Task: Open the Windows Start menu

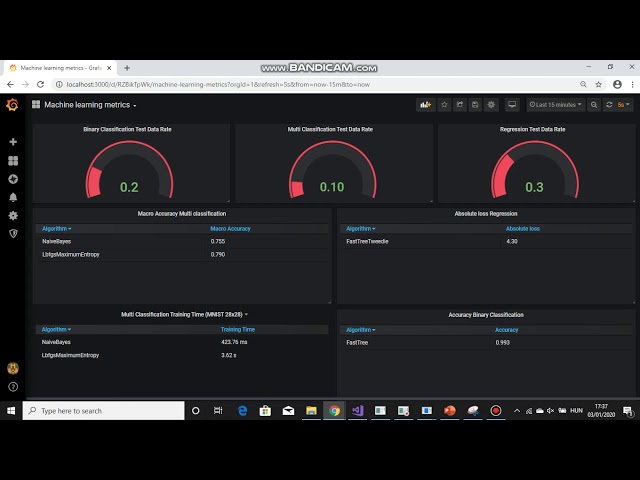Action: pos(11,411)
